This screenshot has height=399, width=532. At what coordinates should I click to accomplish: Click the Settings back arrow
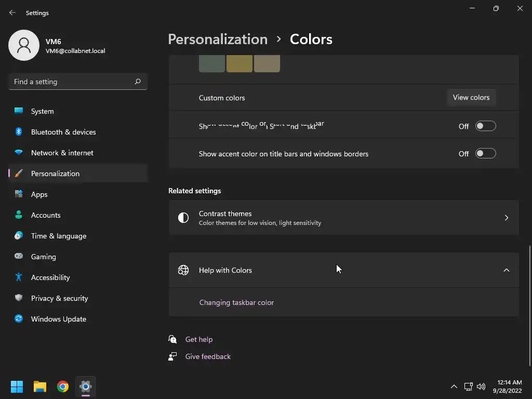click(12, 13)
